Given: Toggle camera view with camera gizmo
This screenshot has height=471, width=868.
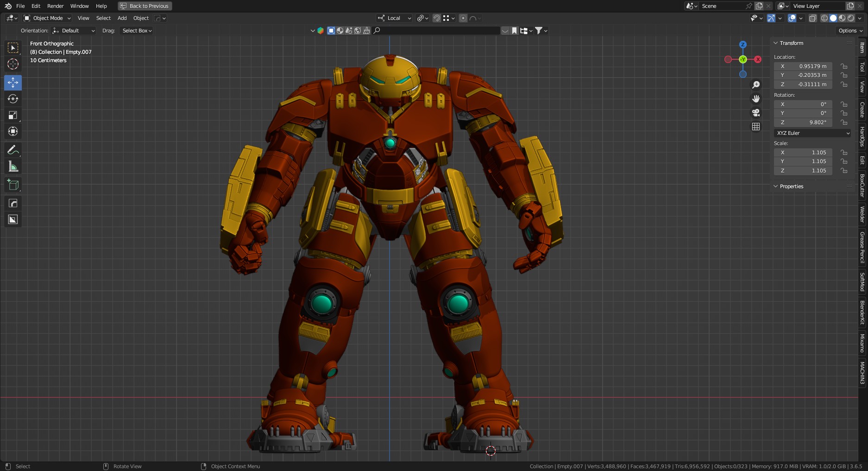Looking at the screenshot, I should click(x=756, y=113).
